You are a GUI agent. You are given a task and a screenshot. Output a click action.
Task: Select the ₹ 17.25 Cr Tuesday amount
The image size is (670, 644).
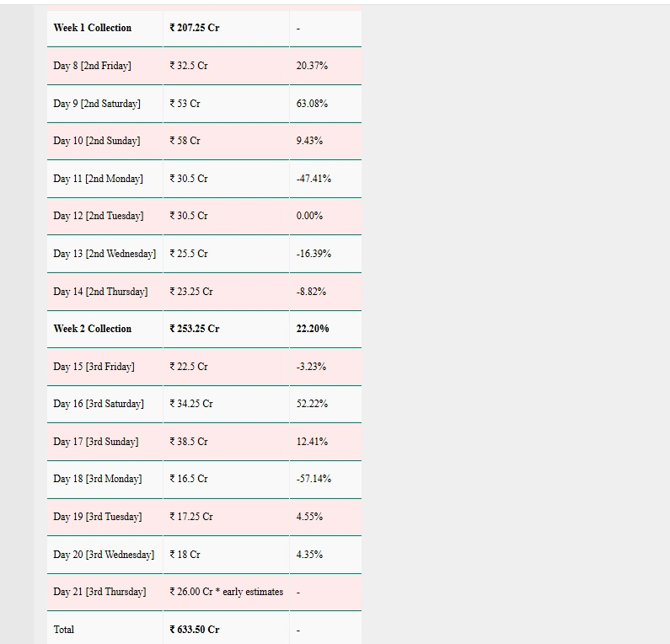click(x=191, y=517)
